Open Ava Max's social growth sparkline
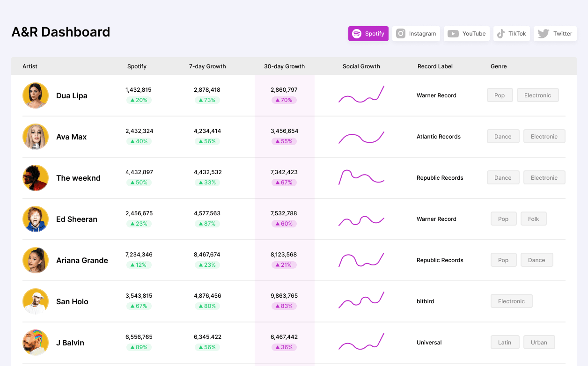 click(361, 137)
